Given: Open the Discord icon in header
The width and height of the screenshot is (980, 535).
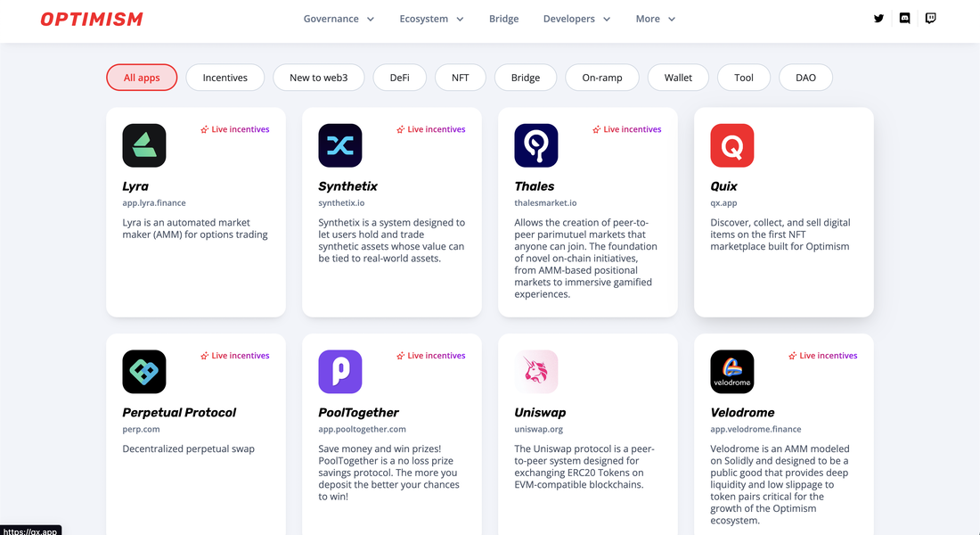Looking at the screenshot, I should pyautogui.click(x=905, y=18).
